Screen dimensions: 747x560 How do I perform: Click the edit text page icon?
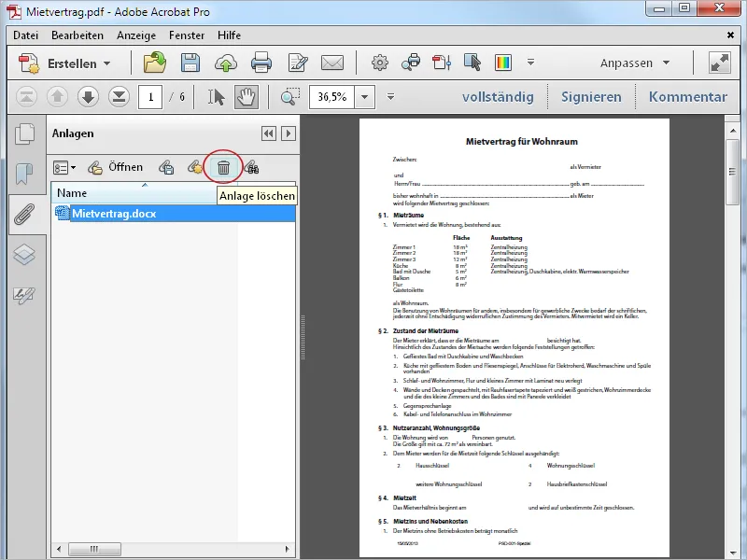[x=298, y=63]
